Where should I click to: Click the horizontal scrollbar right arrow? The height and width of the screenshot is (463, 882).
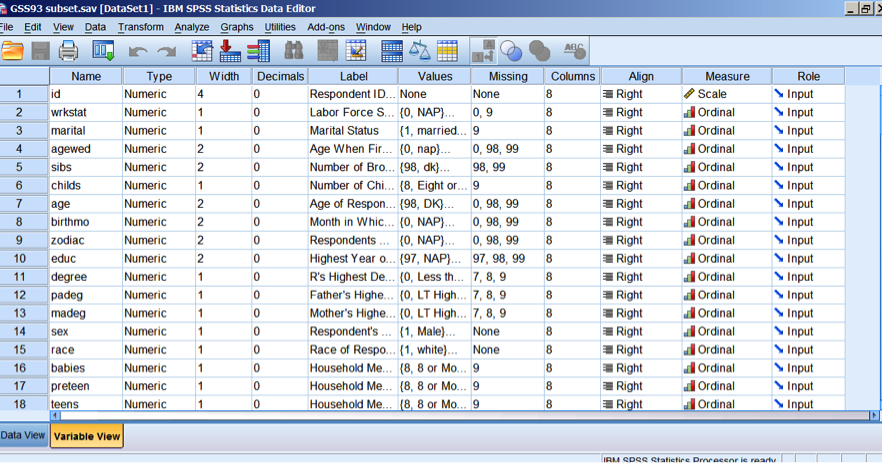[874, 416]
